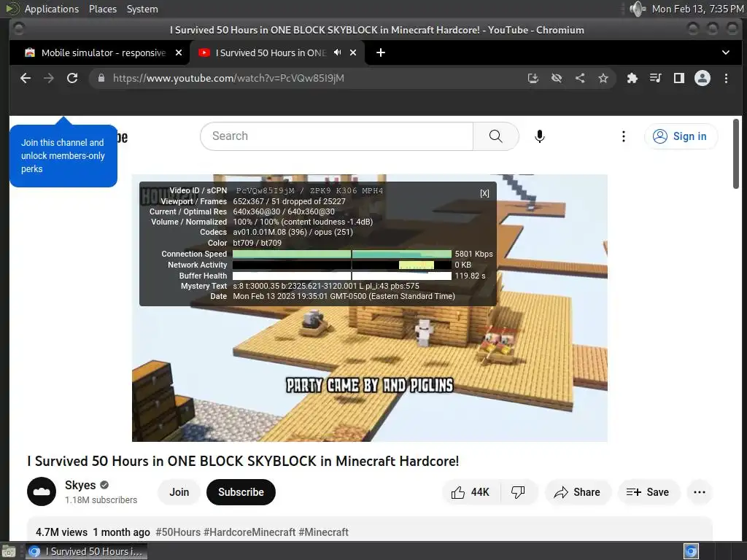Share this page from address bar
This screenshot has height=560, width=747.
580,78
